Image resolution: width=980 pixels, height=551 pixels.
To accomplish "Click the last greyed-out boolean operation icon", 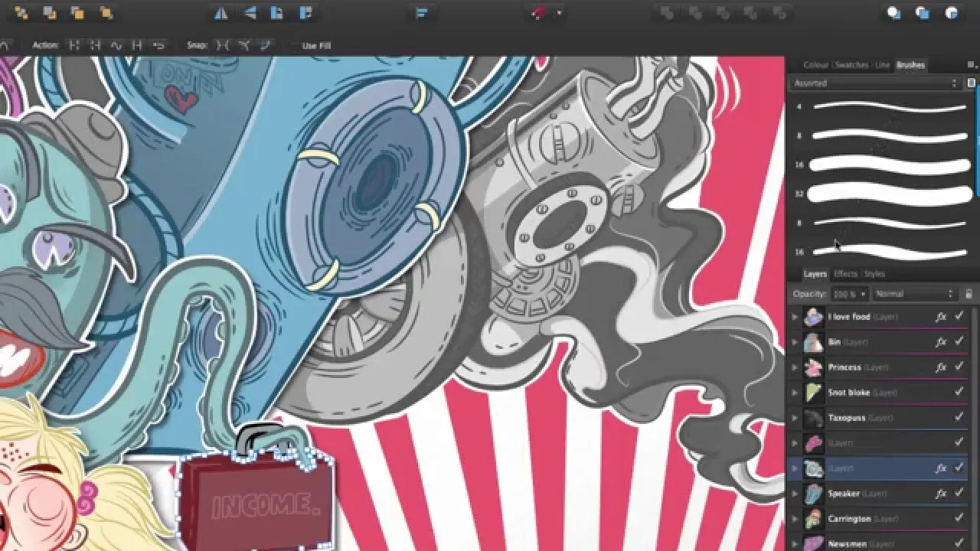I will coord(780,13).
